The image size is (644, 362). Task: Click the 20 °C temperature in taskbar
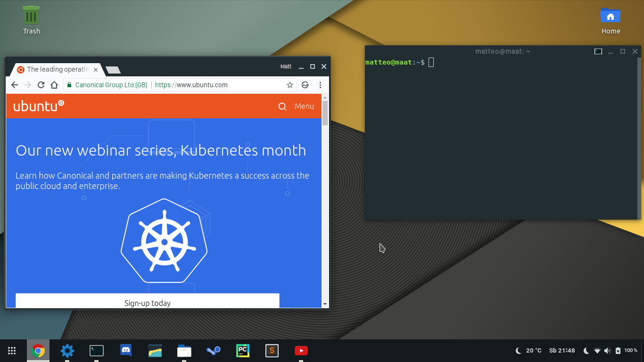[x=534, y=351]
